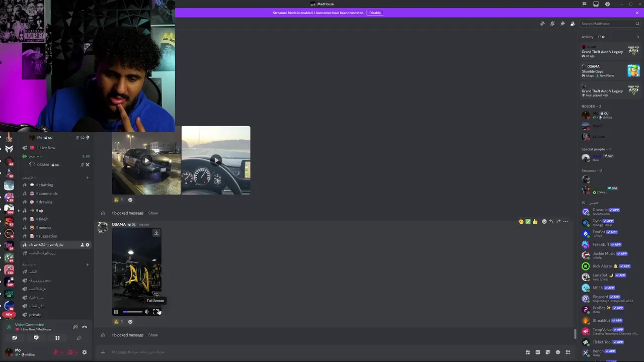Toggle microphone mute in user panel
The width and height of the screenshot is (644, 362).
tap(56, 352)
